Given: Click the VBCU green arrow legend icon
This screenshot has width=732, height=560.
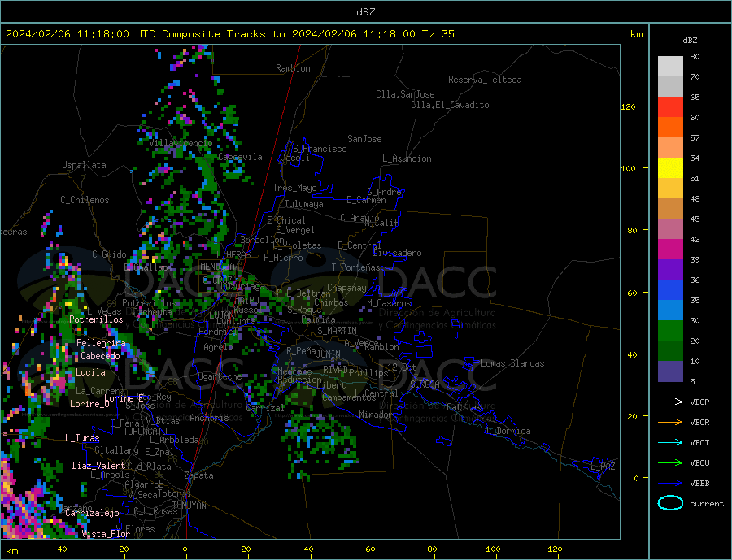Looking at the screenshot, I should coord(670,462).
